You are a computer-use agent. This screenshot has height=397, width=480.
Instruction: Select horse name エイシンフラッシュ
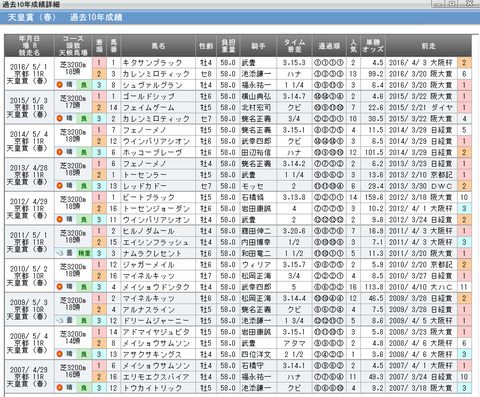tap(155, 242)
